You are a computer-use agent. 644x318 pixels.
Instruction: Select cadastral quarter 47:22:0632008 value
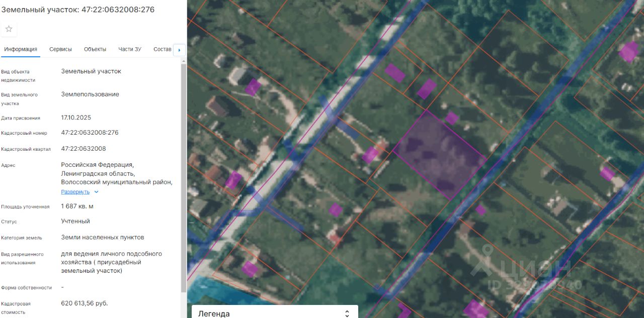84,149
